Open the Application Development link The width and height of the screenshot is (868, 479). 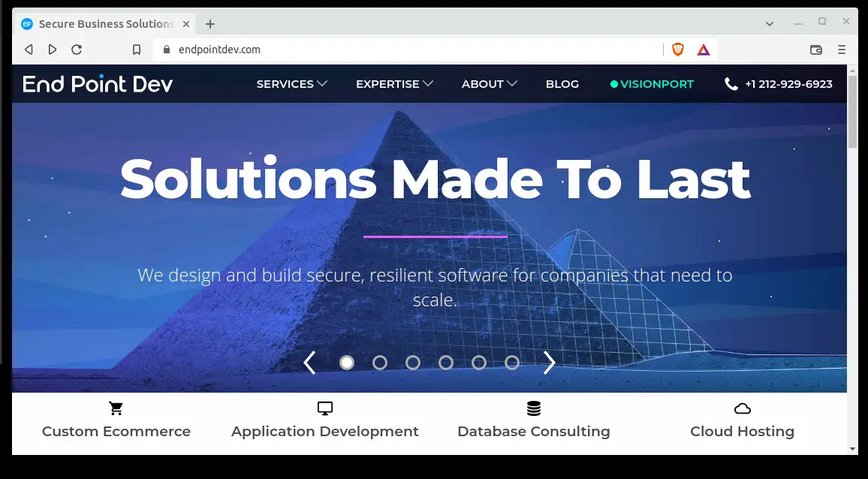(x=325, y=432)
